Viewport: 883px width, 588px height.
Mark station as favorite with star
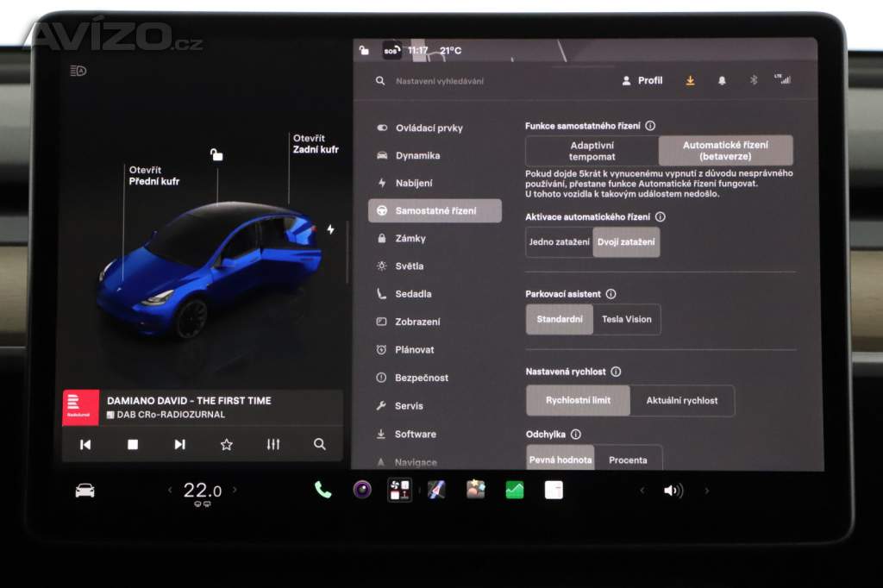point(227,444)
